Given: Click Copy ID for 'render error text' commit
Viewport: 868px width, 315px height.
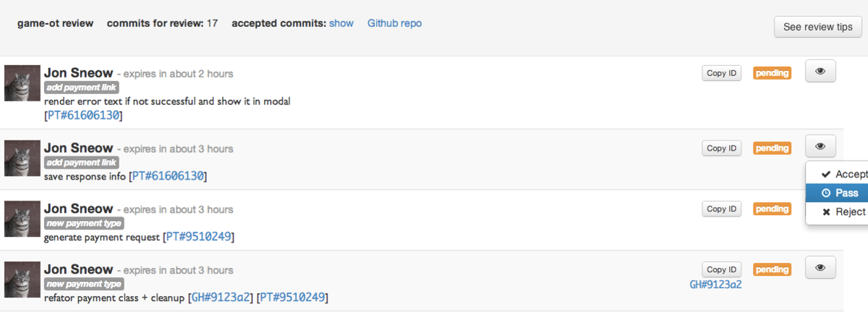Looking at the screenshot, I should 721,73.
